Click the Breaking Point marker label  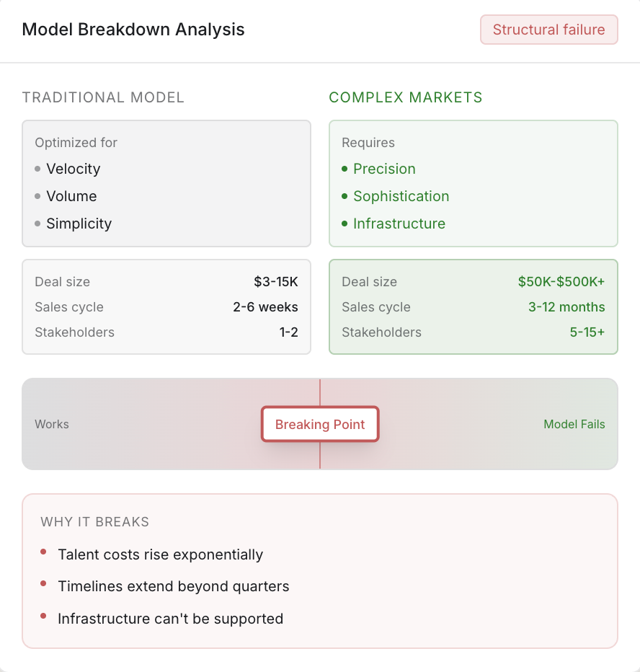pos(320,425)
